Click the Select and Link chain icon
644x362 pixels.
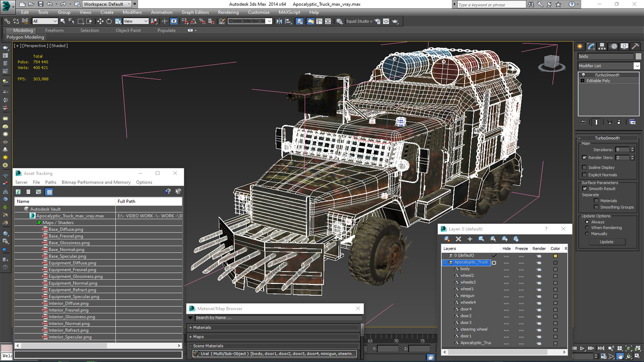click(7, 21)
